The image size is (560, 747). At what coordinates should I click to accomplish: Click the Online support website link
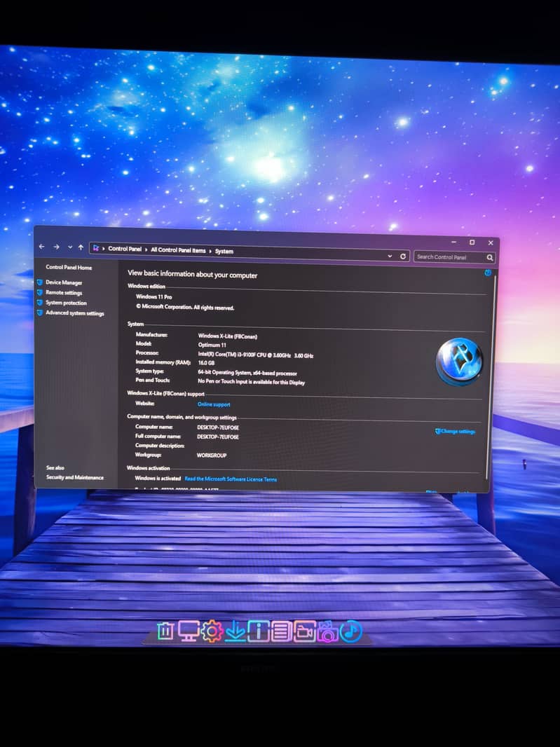click(214, 404)
